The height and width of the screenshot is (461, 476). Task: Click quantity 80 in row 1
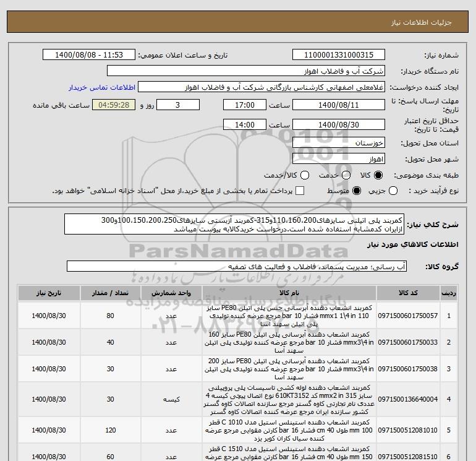pos(110,316)
